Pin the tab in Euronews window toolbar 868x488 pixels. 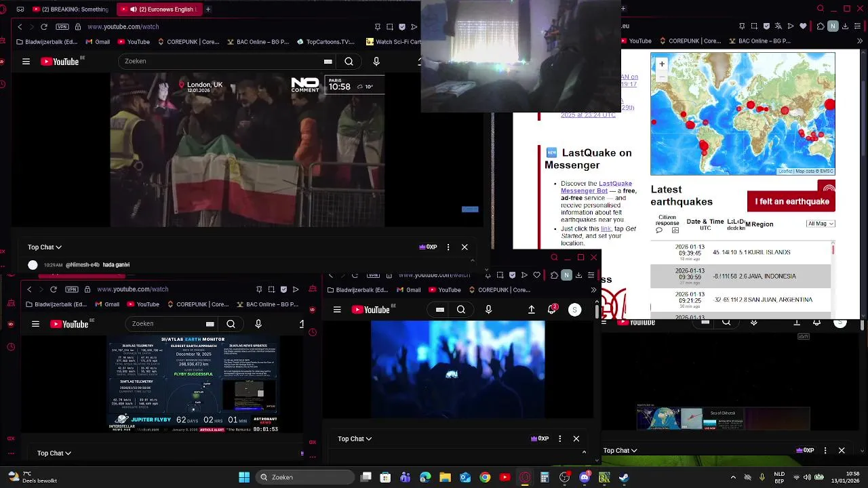click(x=378, y=26)
